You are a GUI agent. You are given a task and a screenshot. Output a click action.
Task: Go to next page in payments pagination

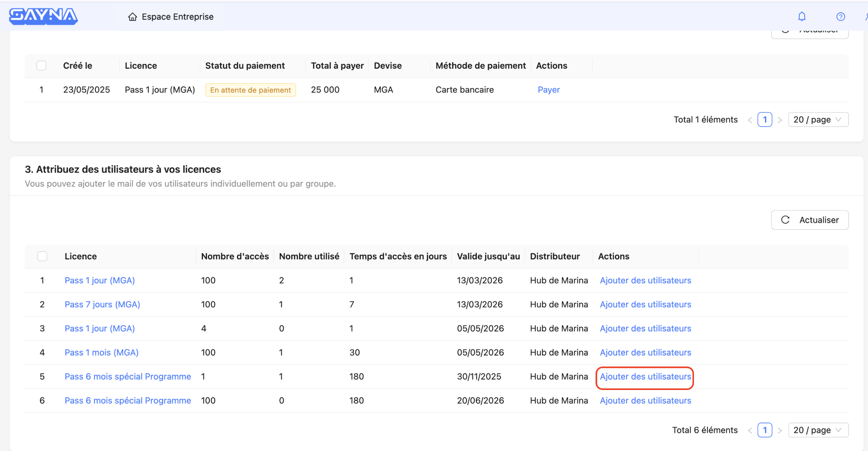[x=780, y=120]
